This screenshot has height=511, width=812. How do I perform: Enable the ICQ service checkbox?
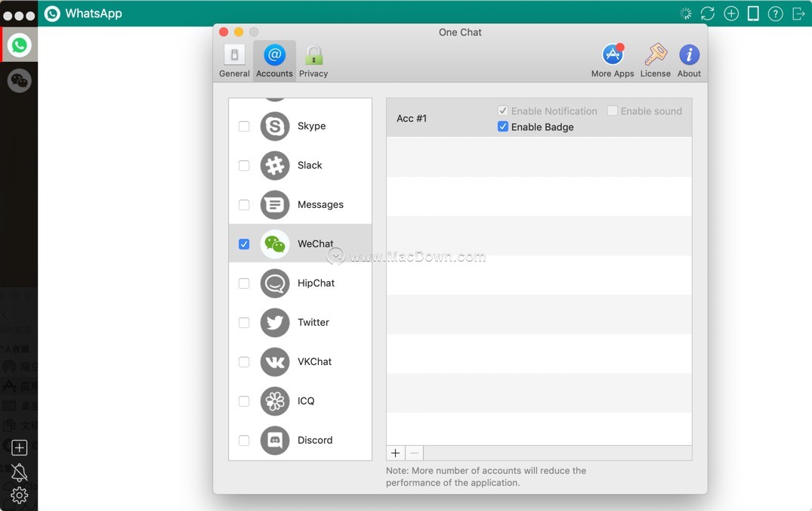tap(244, 401)
